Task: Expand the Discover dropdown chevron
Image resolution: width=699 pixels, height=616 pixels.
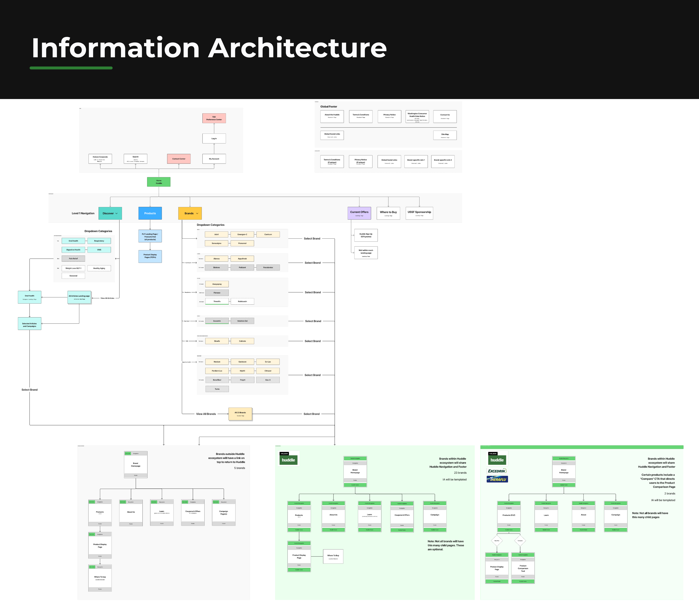Action: click(117, 213)
